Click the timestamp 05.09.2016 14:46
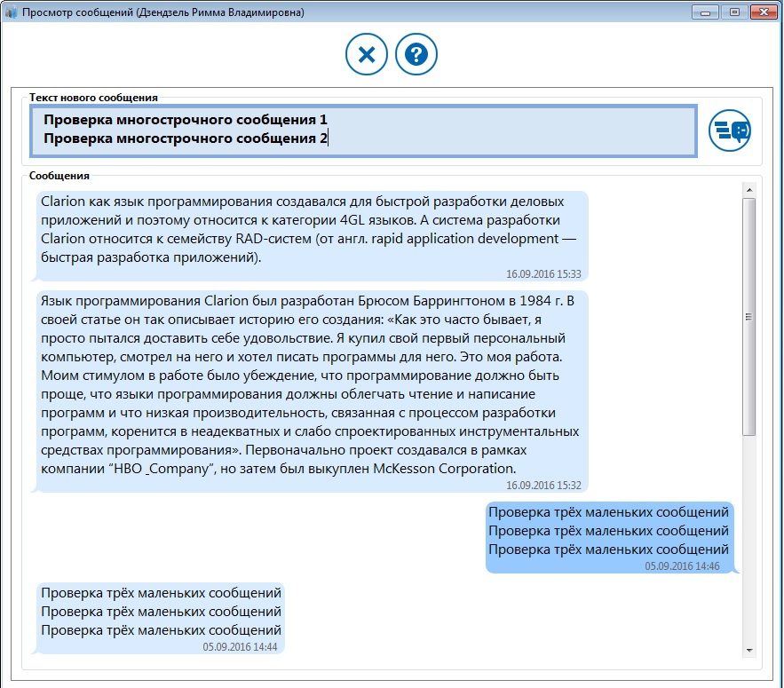This screenshot has width=784, height=688. click(x=682, y=566)
